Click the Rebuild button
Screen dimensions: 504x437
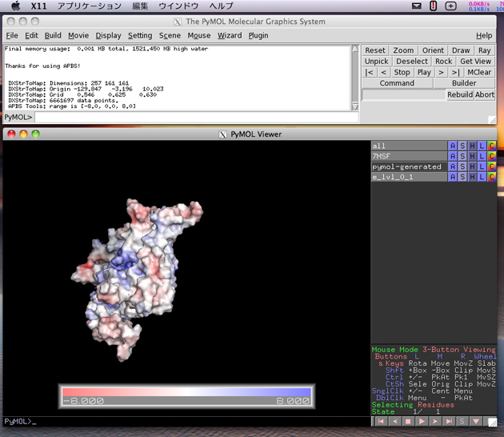[460, 94]
